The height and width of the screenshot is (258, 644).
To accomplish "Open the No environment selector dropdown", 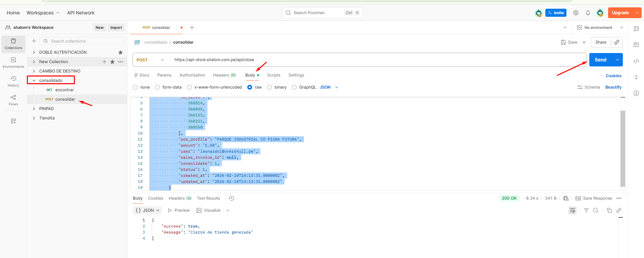I will coord(599,28).
